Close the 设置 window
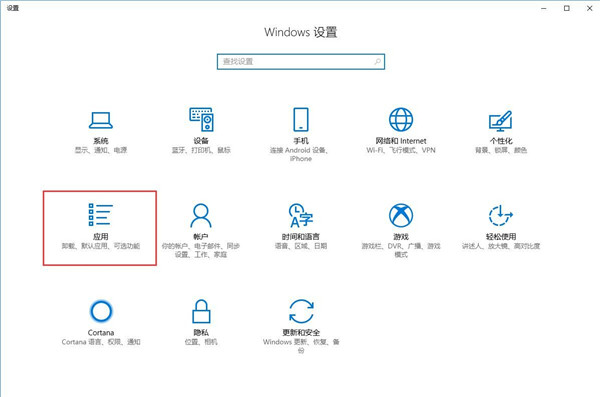Screen dimensions: 600x397 tap(590, 8)
